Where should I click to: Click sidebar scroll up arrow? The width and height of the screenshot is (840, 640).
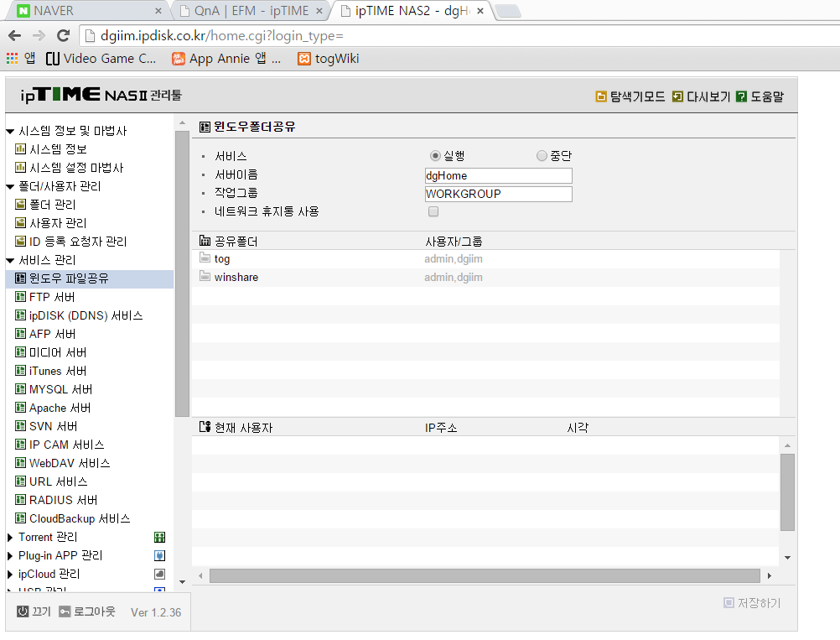pos(182,123)
